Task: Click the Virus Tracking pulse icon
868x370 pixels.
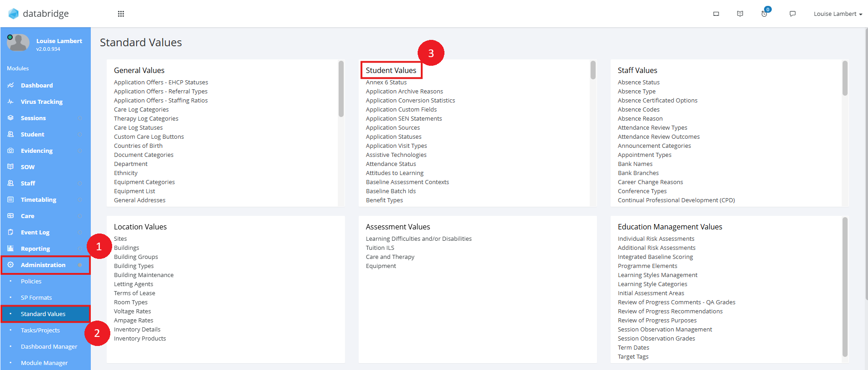Action: (x=10, y=102)
